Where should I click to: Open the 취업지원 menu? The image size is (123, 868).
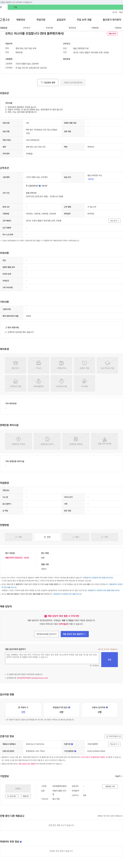41,20
